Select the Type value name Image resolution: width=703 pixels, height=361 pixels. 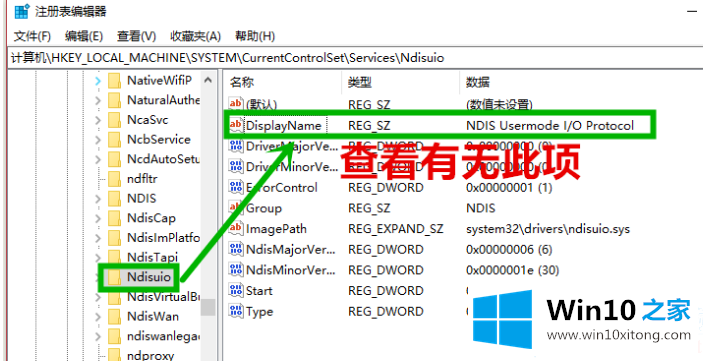click(x=260, y=311)
